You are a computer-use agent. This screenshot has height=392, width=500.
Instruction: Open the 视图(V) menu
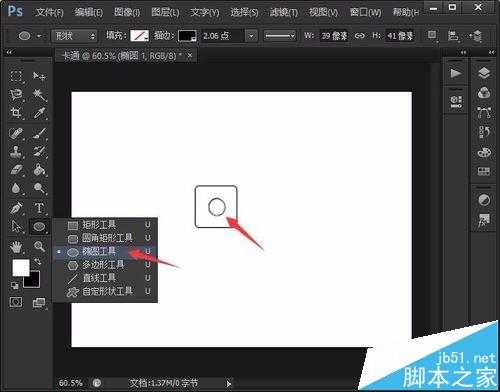[323, 13]
